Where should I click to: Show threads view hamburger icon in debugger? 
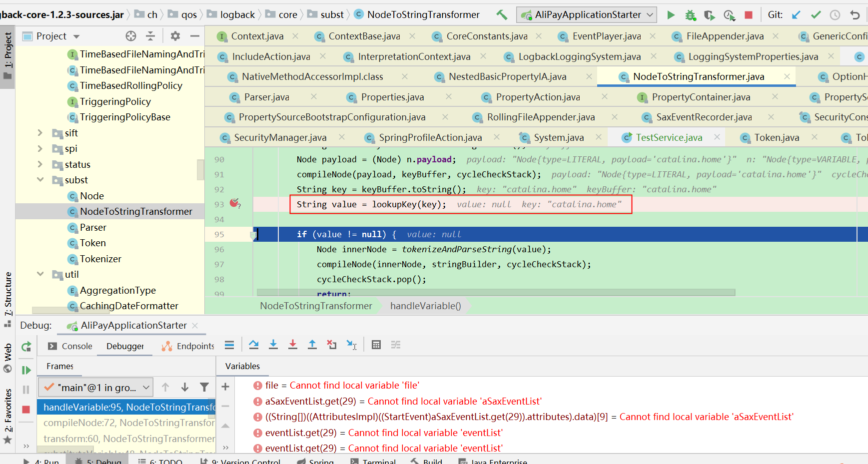pyautogui.click(x=229, y=345)
